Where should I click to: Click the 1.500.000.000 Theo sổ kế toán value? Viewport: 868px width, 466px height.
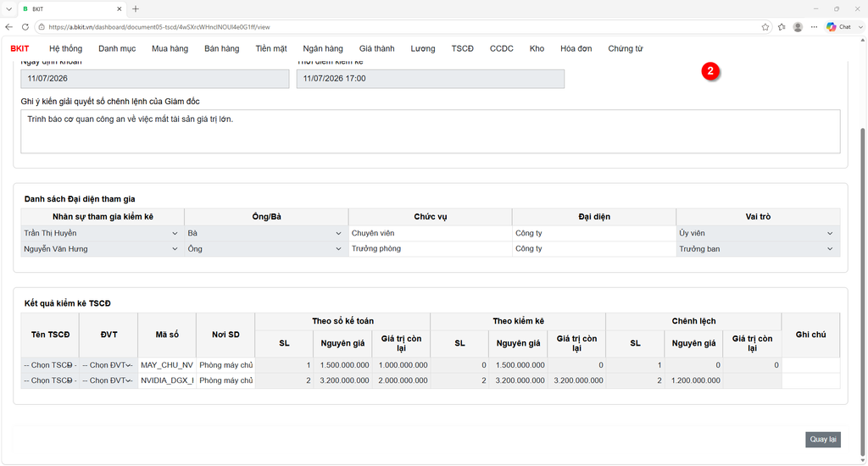tap(342, 364)
